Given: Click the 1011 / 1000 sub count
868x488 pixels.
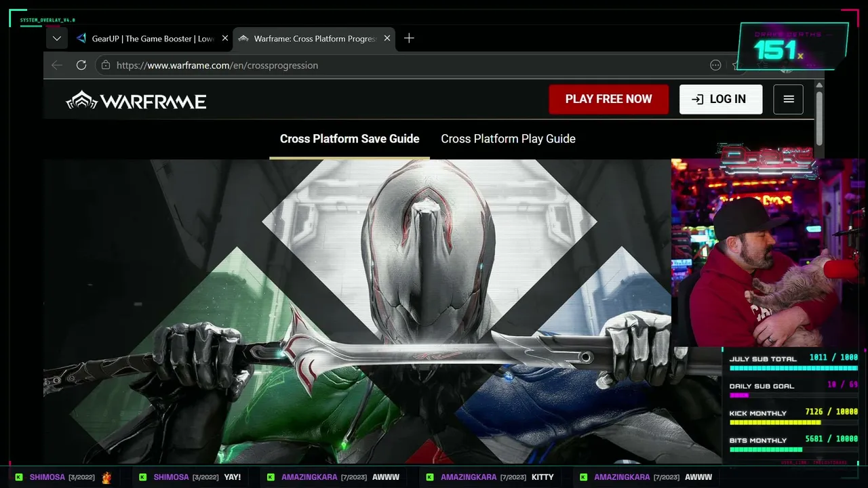Looking at the screenshot, I should [x=833, y=358].
